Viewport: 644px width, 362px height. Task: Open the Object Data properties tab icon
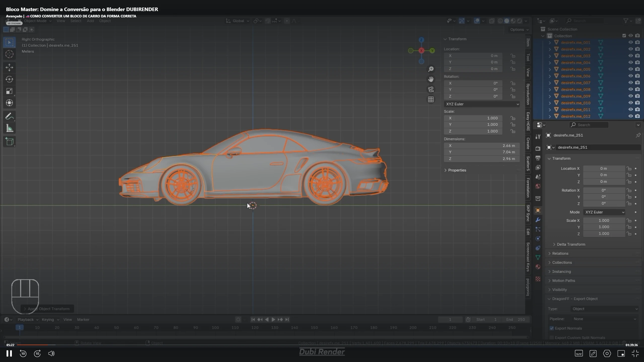(538, 257)
